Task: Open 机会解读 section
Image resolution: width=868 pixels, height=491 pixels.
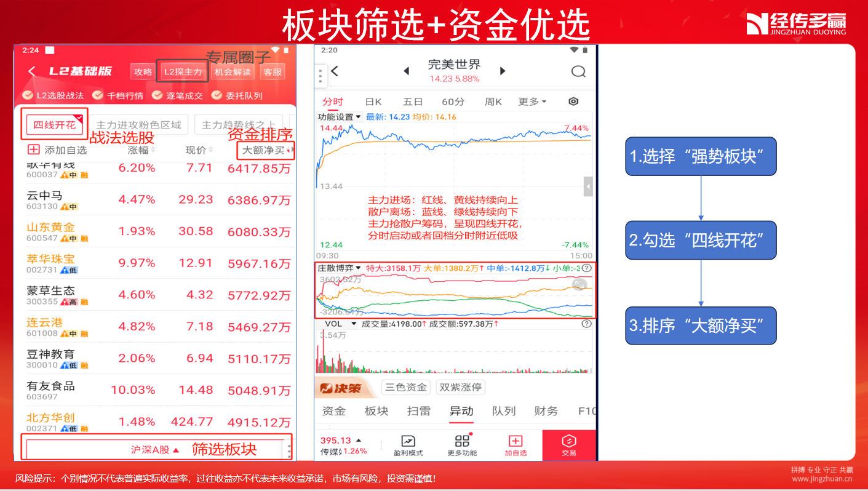Action: coord(233,72)
